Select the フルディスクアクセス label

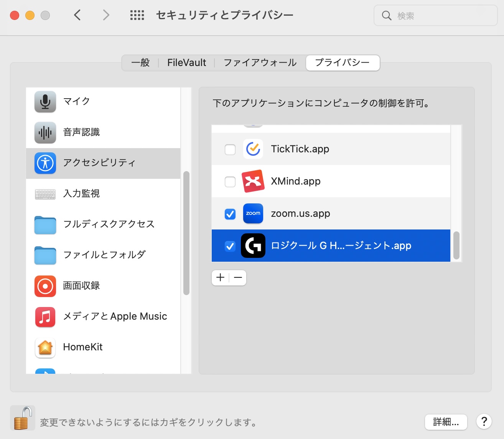[109, 224]
